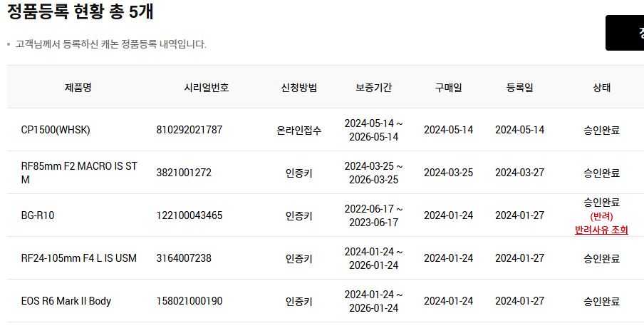Viewport: 644px width, 336px height.
Task: Click the red (반려) status text
Action: [601, 216]
